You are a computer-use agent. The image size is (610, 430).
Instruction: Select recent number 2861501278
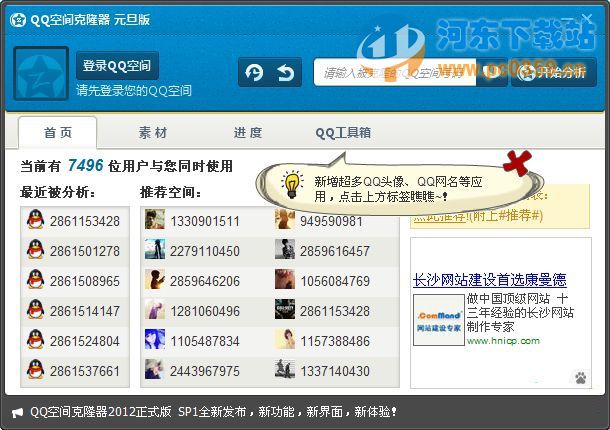pyautogui.click(x=85, y=251)
